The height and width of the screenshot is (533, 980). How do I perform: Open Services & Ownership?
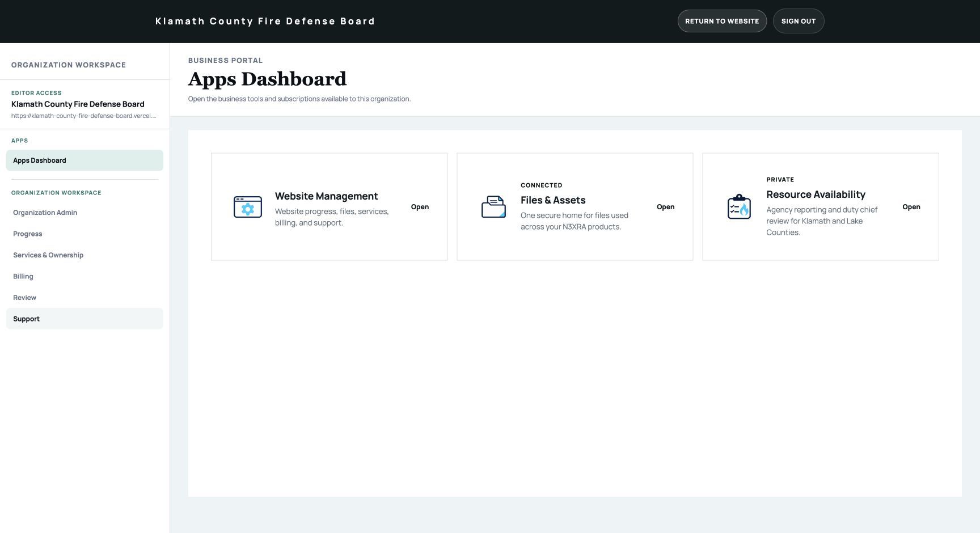(x=85, y=255)
